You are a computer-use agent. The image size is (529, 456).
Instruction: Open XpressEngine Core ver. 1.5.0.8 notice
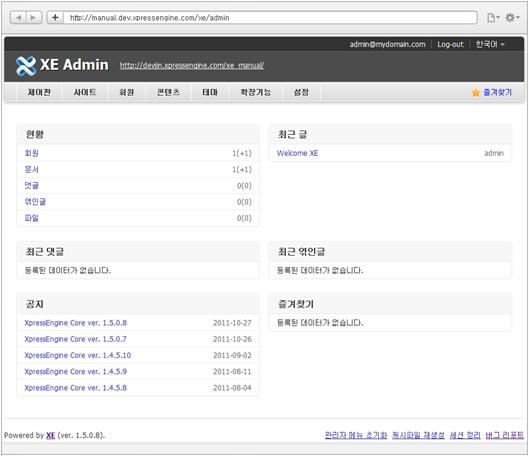76,323
